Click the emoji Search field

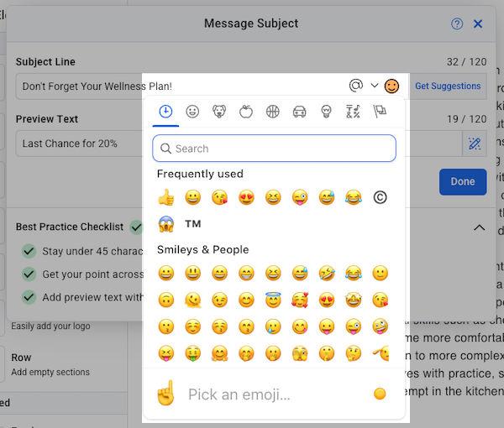click(274, 149)
